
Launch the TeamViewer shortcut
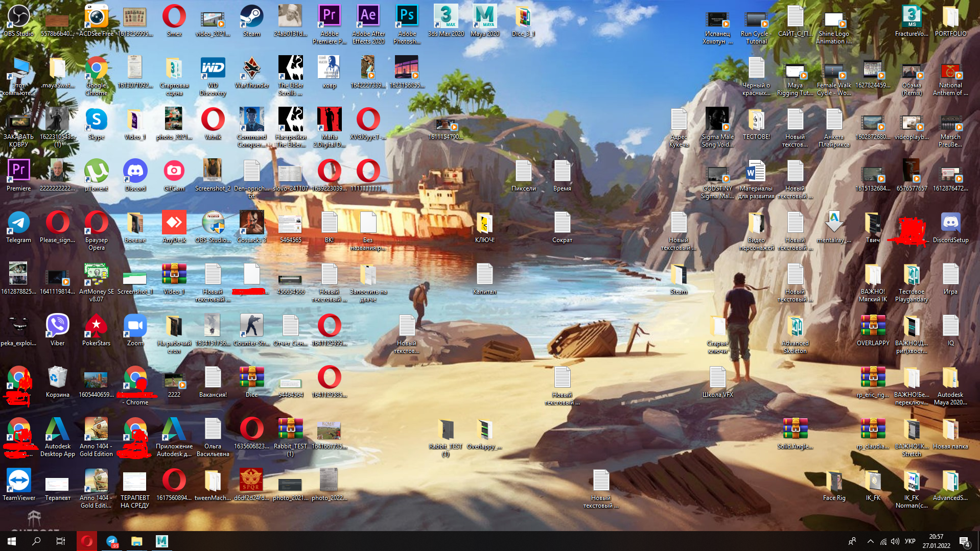[18, 485]
